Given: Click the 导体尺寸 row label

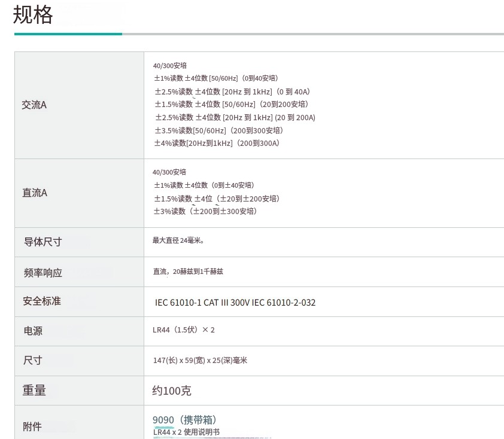Looking at the screenshot, I should [x=42, y=242].
